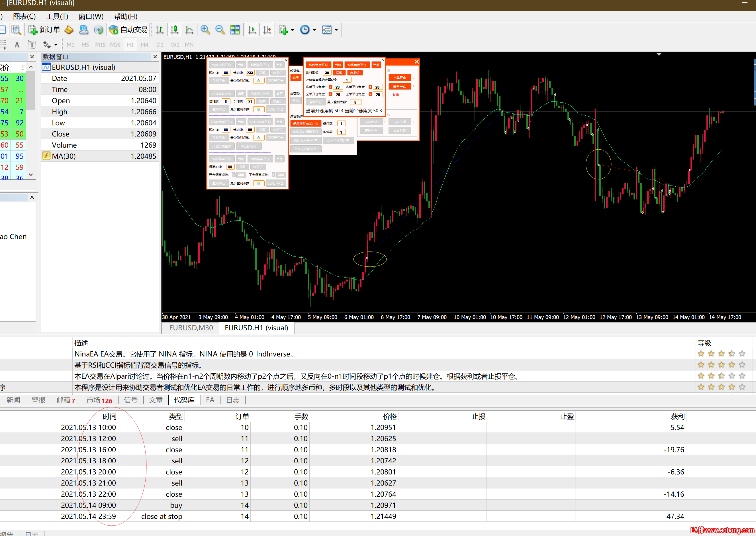Open the Strategy Tester toolbar icon
756x536 pixels.
(16, 30)
